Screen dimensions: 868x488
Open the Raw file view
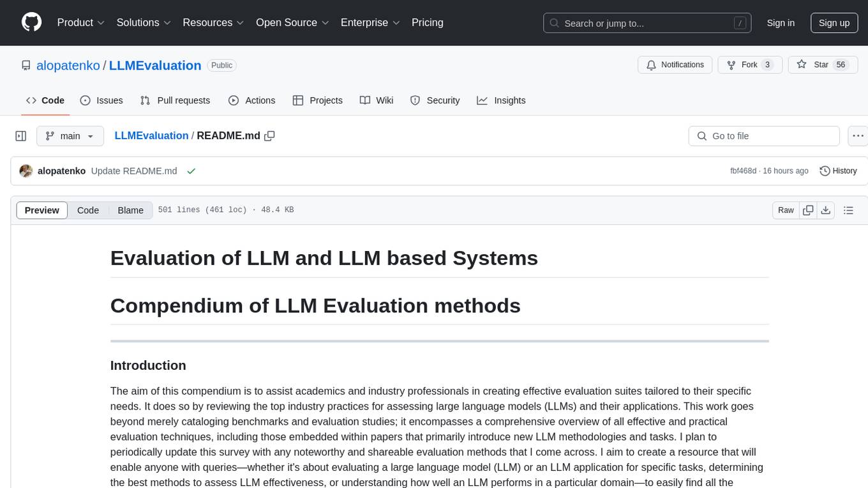(786, 210)
